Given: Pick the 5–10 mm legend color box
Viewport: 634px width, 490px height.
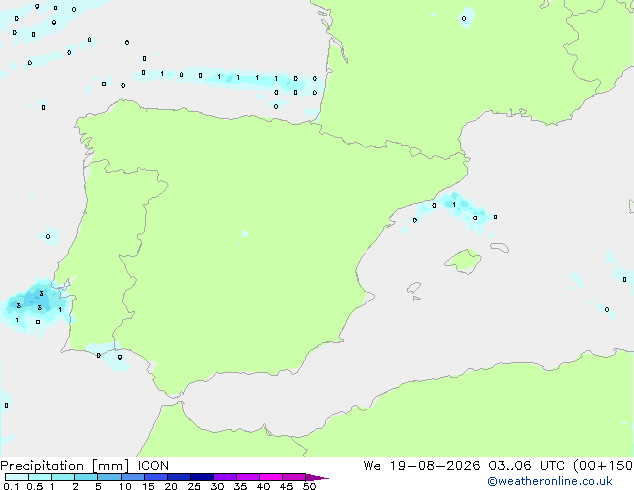Looking at the screenshot, I should (109, 477).
